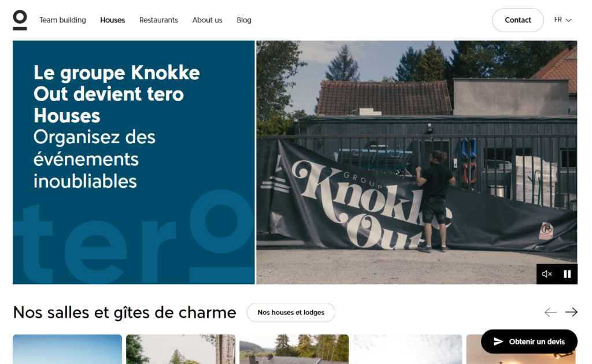Advance carousel with right arrow
The image size is (592, 364).
point(571,313)
